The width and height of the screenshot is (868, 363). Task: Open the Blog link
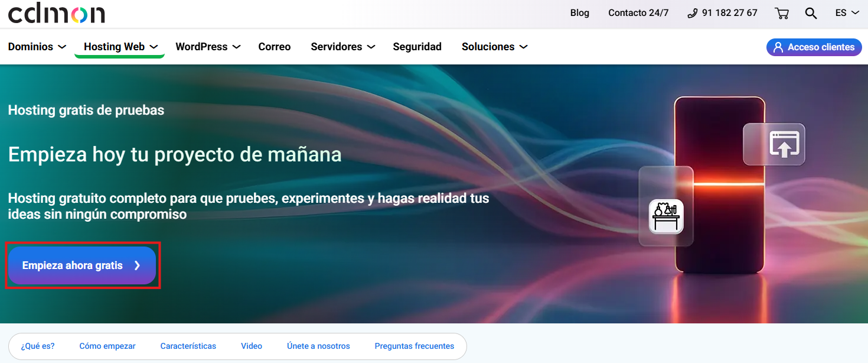coord(579,13)
